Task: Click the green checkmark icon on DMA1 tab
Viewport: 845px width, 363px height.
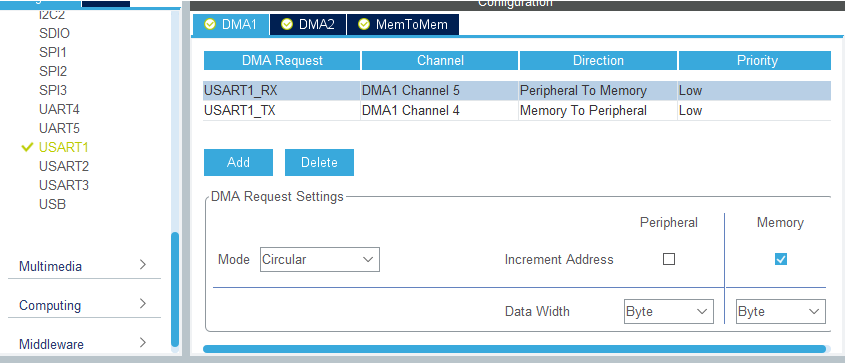Action: [210, 24]
